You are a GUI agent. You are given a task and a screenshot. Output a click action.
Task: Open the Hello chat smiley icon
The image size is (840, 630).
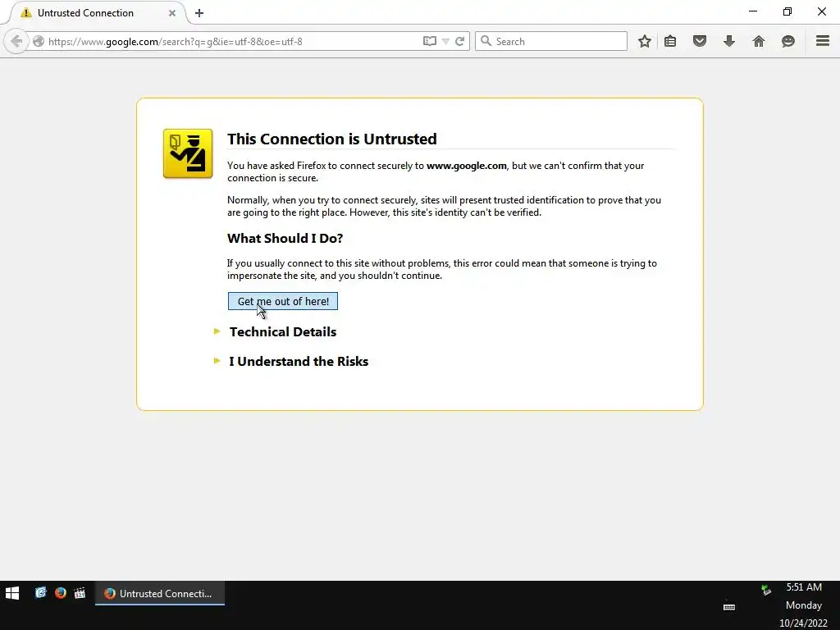click(x=788, y=41)
